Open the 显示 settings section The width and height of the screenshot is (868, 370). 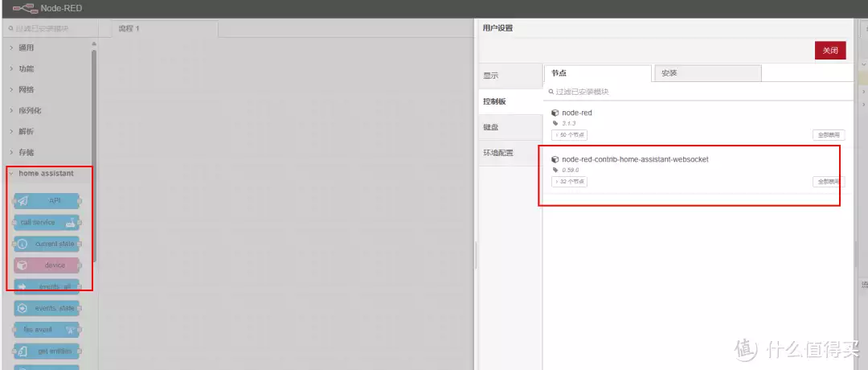[x=510, y=76]
